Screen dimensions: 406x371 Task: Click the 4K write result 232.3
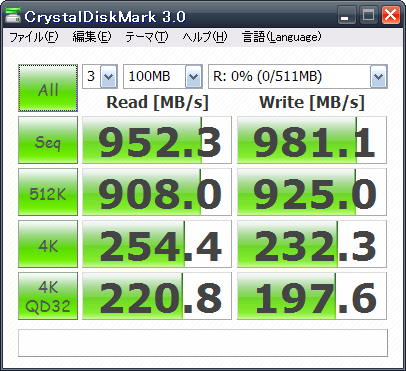click(x=312, y=244)
